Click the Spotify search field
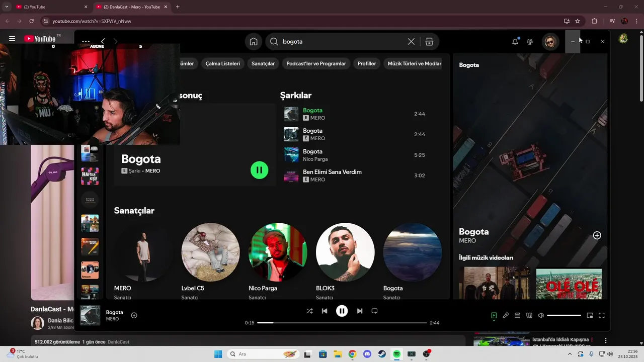 pyautogui.click(x=345, y=42)
